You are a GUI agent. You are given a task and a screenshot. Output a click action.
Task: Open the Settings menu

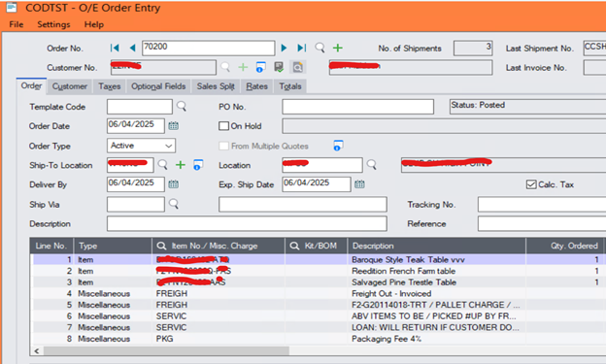(x=53, y=24)
